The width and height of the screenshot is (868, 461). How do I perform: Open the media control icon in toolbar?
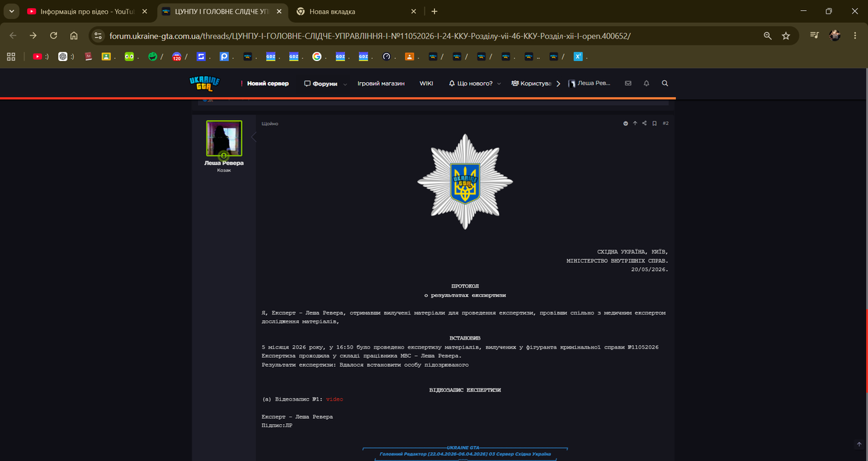(x=814, y=35)
